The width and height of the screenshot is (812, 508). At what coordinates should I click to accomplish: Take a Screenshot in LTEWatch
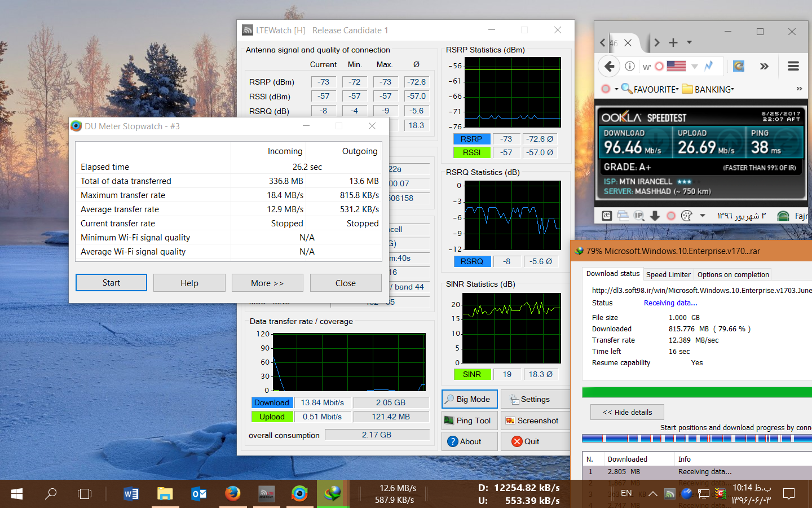[535, 421]
